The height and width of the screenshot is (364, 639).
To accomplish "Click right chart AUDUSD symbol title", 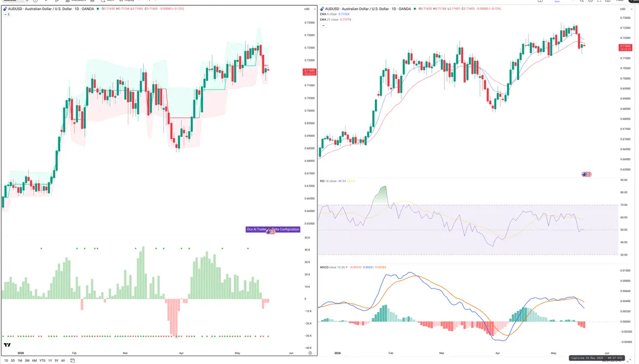I will click(368, 9).
